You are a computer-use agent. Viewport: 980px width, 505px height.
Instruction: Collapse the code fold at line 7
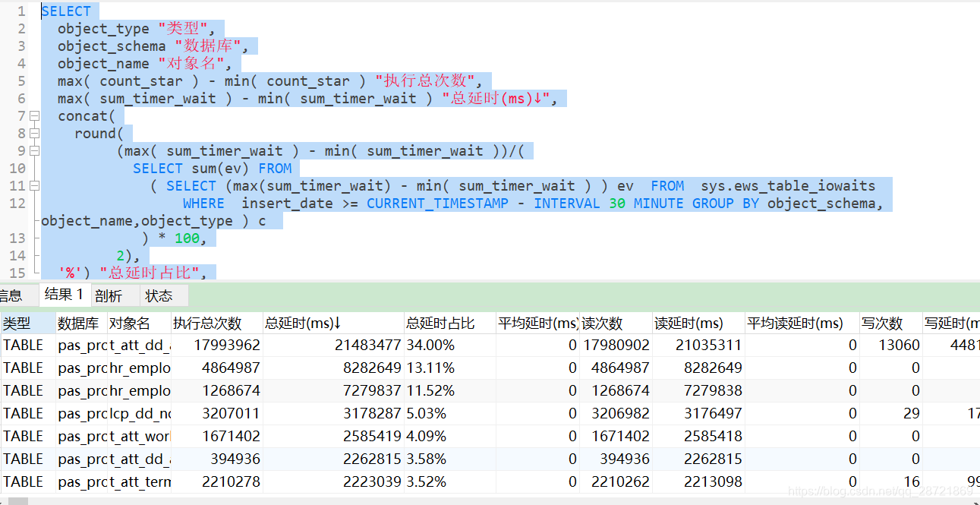pos(33,116)
